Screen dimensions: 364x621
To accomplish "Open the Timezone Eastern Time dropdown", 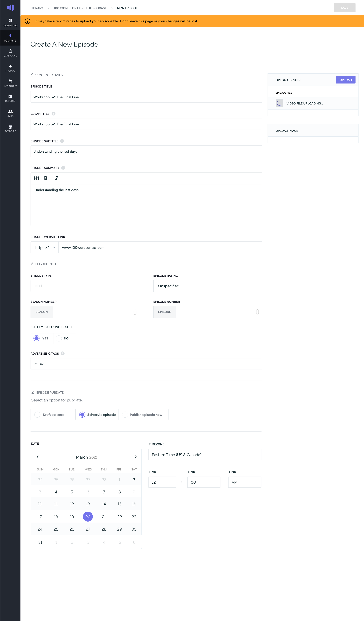I will (x=205, y=455).
